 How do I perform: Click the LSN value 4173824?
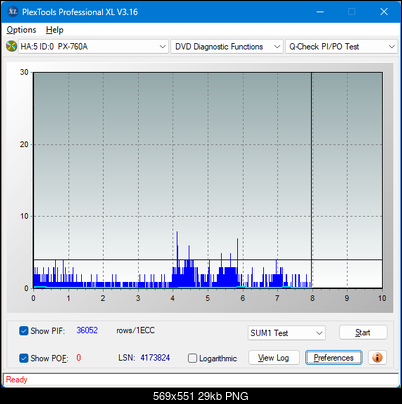(155, 358)
